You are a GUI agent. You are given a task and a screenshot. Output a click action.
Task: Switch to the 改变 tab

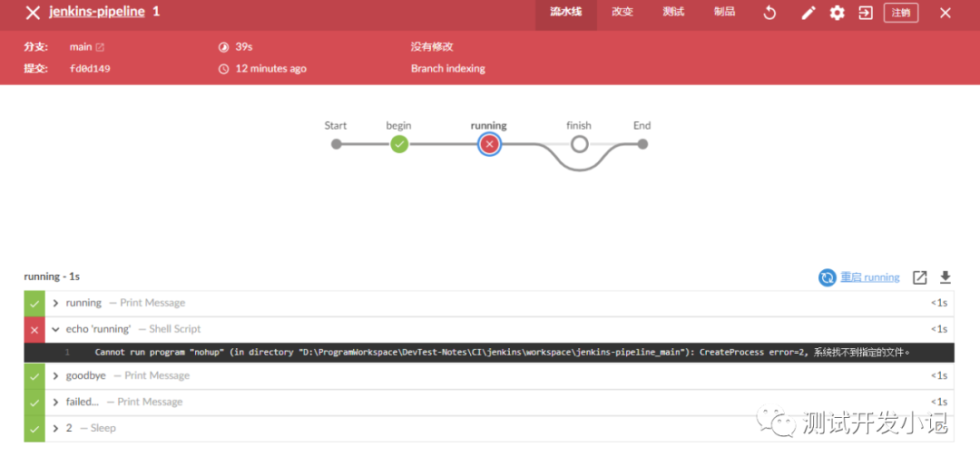pos(622,13)
